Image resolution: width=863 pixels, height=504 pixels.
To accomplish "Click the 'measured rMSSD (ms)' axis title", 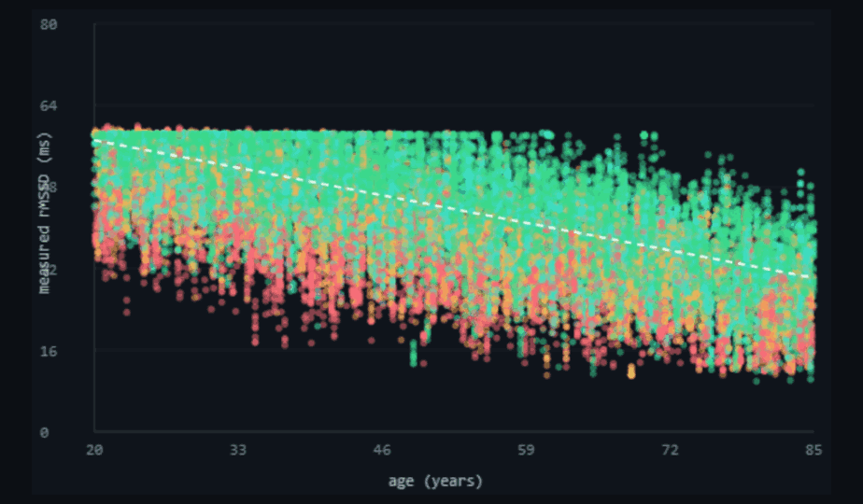I will 44,214.
